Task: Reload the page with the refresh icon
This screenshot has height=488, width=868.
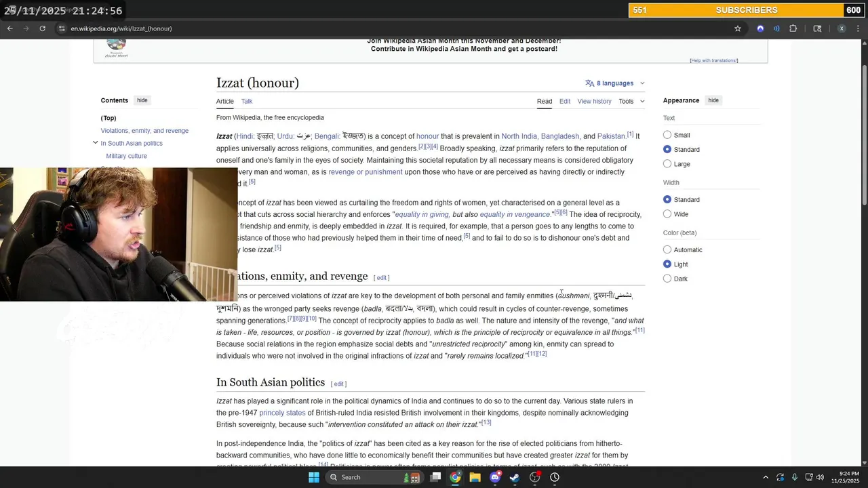Action: 42,28
